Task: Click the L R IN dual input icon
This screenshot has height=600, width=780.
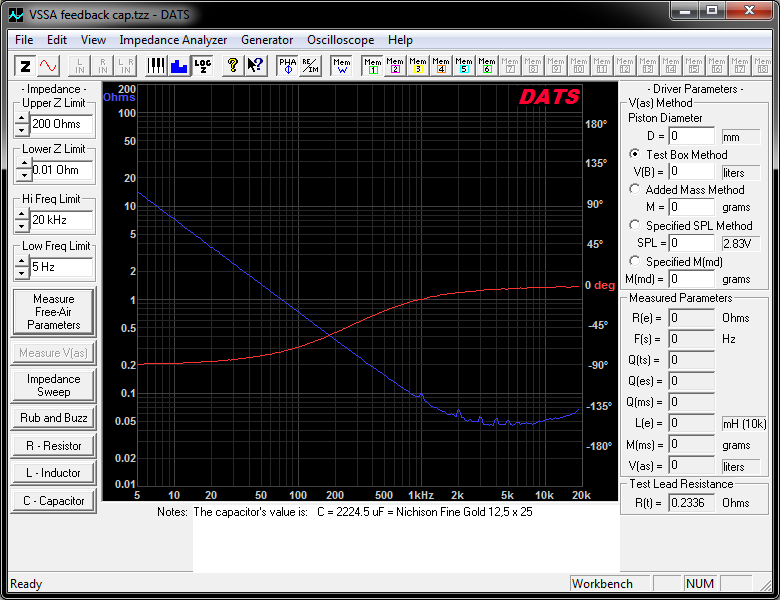Action: point(125,65)
